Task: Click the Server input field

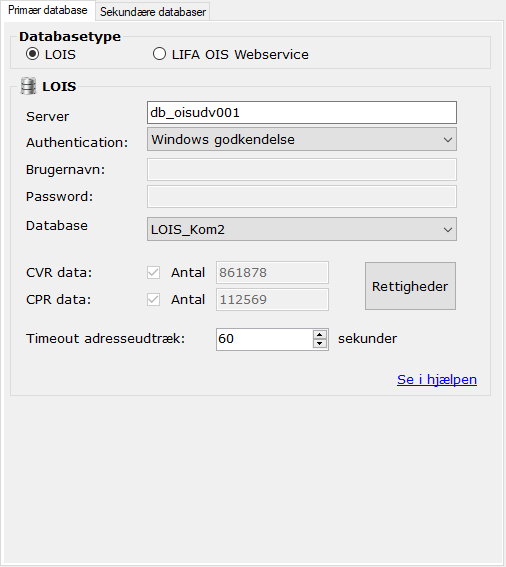Action: [x=302, y=112]
